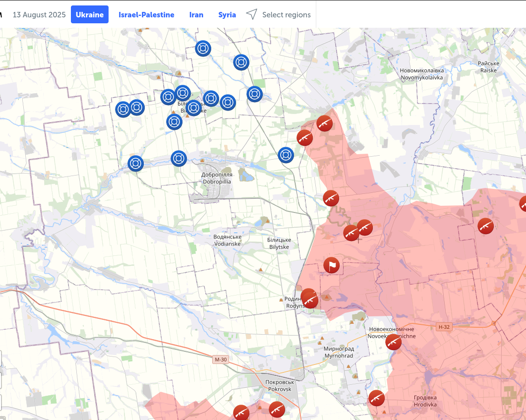Open the 13 August 2025 date picker
Image resolution: width=526 pixels, height=420 pixels.
tap(39, 15)
